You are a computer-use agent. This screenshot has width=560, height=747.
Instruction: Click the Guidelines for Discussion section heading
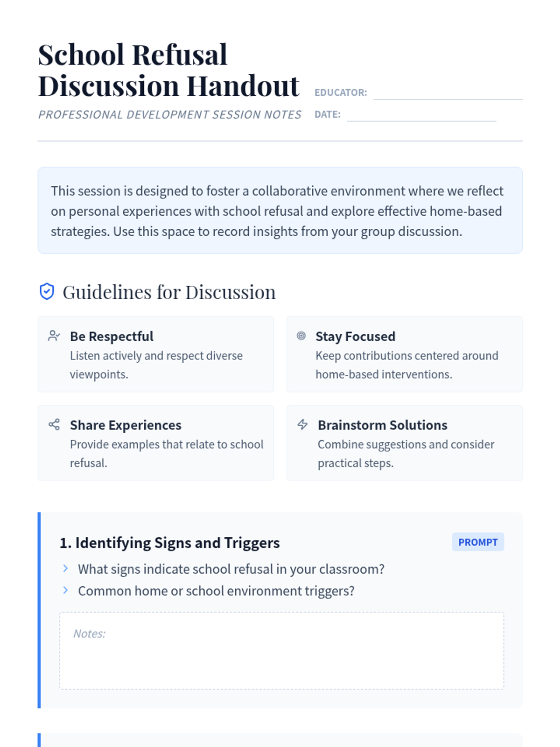[x=169, y=292]
